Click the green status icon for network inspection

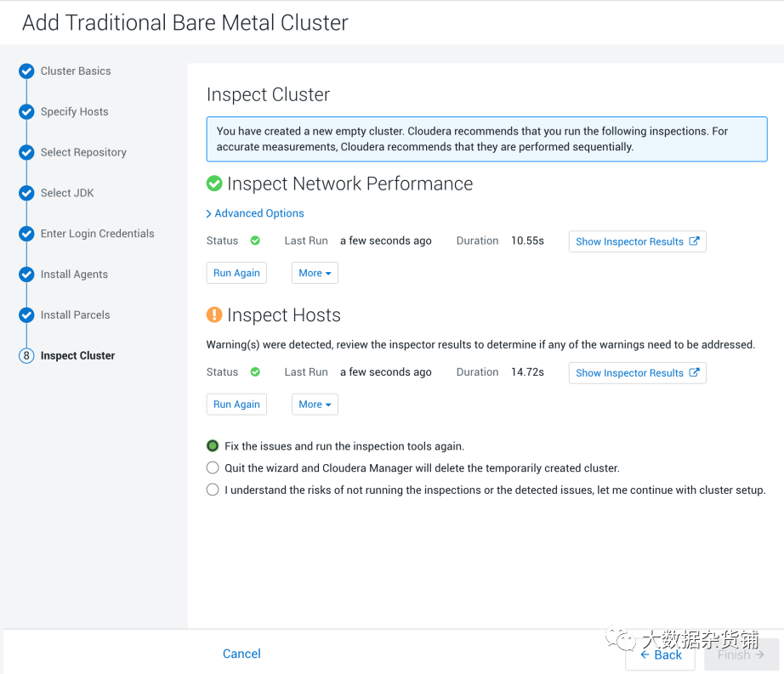point(255,241)
